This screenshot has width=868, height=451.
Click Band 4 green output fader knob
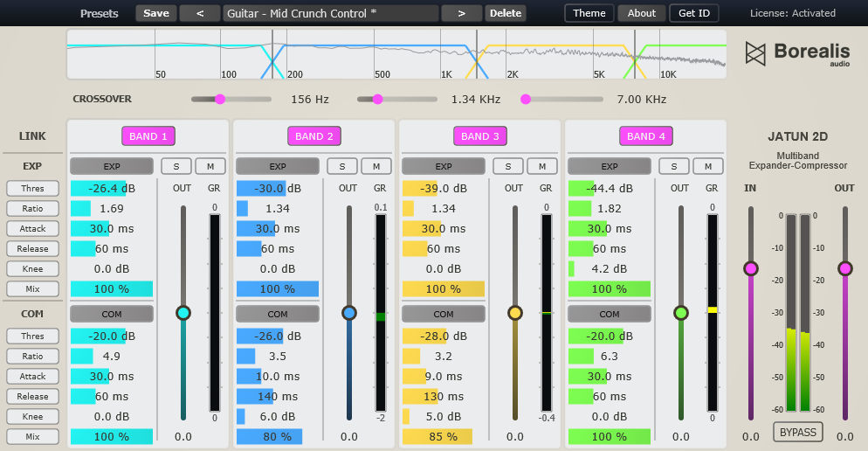[x=681, y=313]
